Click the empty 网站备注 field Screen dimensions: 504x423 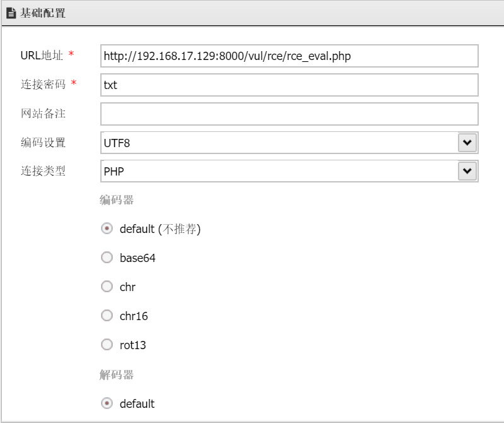(289, 114)
